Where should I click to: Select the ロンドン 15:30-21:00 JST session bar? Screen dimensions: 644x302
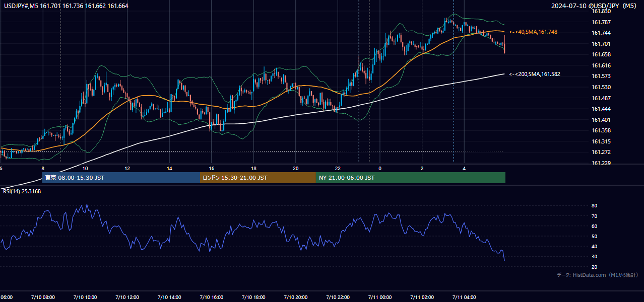(x=258, y=178)
